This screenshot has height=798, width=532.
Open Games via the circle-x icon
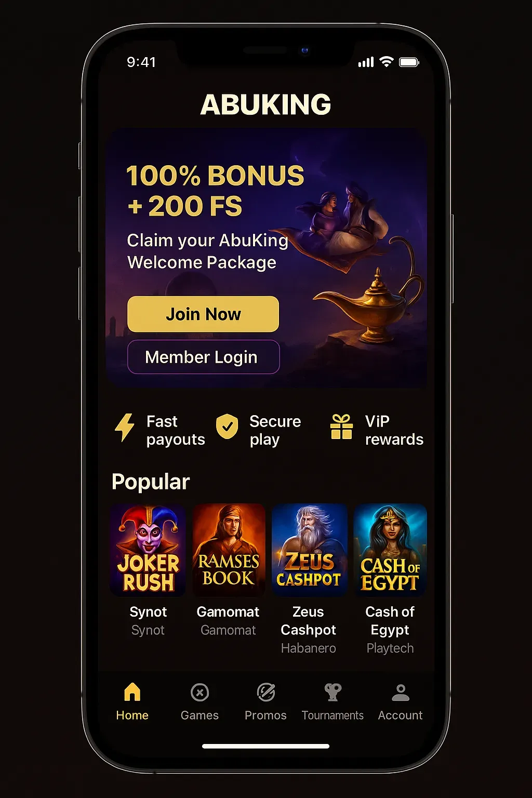(x=199, y=692)
